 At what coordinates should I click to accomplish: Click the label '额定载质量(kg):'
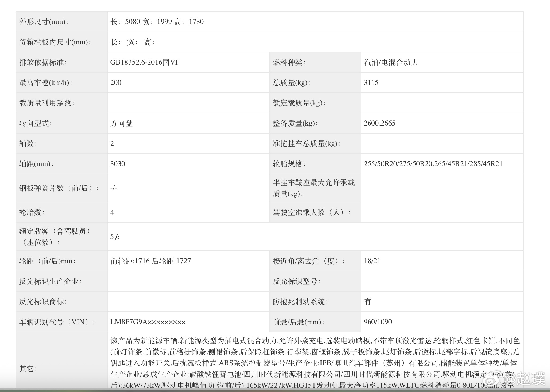[x=299, y=103]
